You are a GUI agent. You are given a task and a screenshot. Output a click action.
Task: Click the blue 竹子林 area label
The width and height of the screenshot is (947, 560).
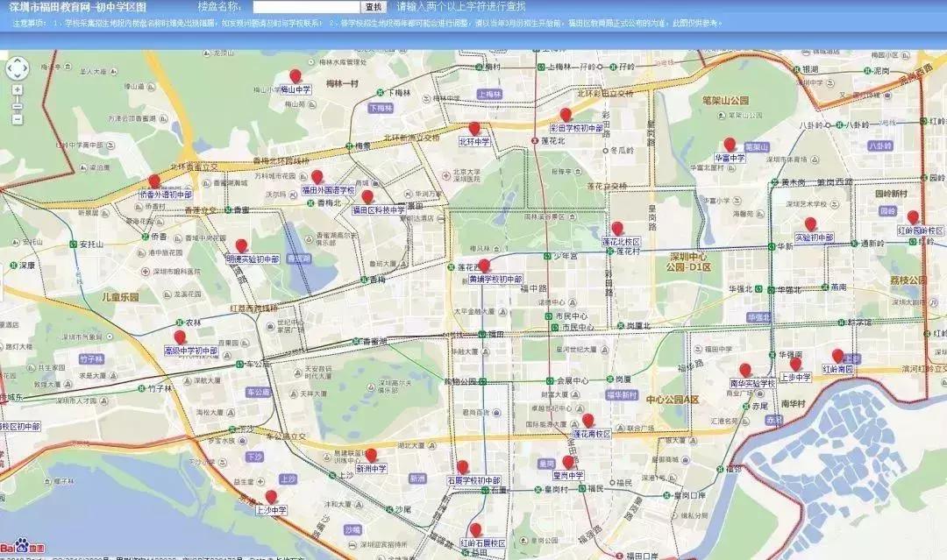click(91, 359)
